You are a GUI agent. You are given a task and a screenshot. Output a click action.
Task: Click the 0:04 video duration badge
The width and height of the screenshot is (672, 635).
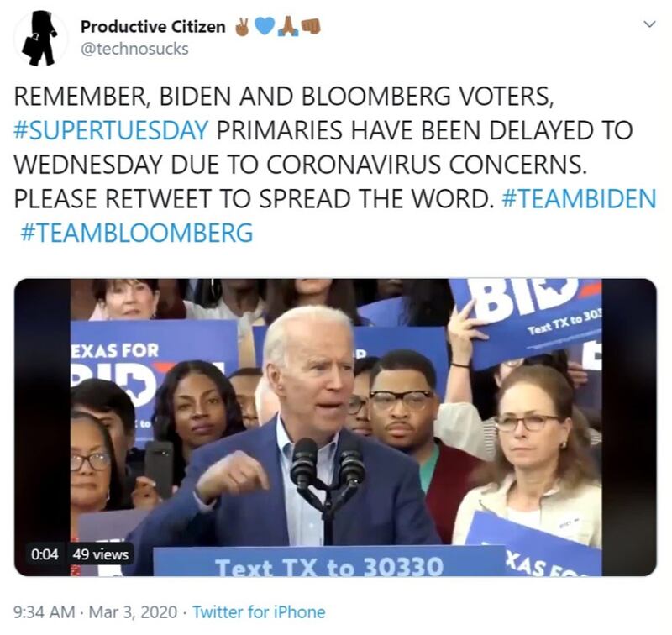pos(45,554)
